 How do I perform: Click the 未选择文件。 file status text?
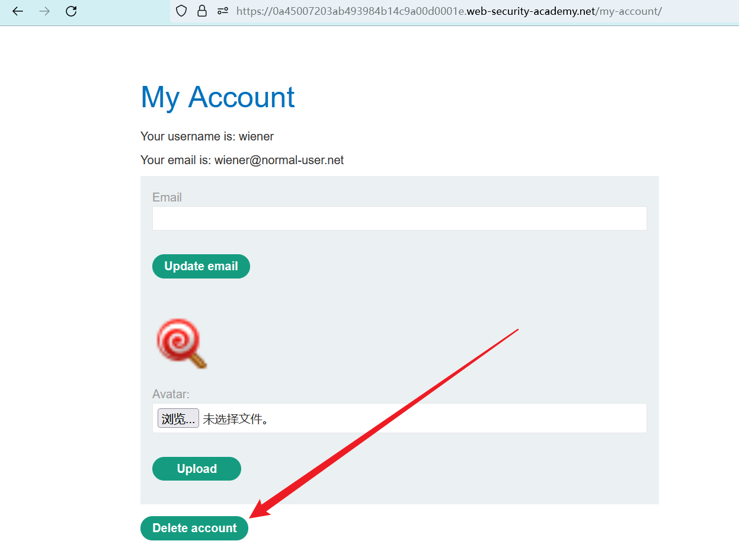click(236, 419)
